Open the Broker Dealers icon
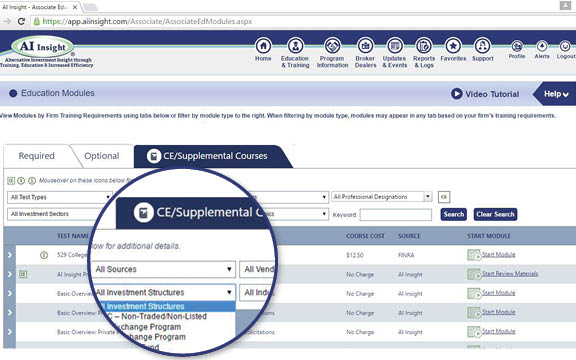Viewport: 576px width, 360px height. point(365,46)
